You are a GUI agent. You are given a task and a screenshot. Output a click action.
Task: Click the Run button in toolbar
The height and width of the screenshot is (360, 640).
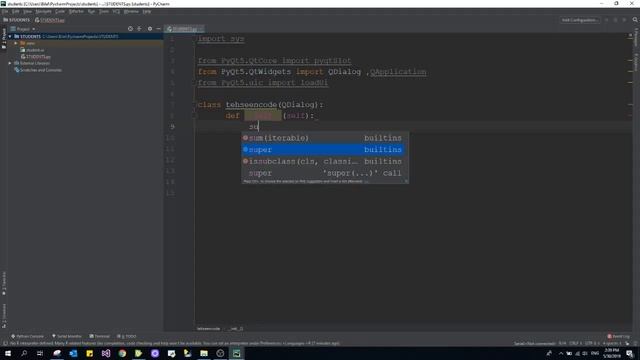(x=607, y=20)
